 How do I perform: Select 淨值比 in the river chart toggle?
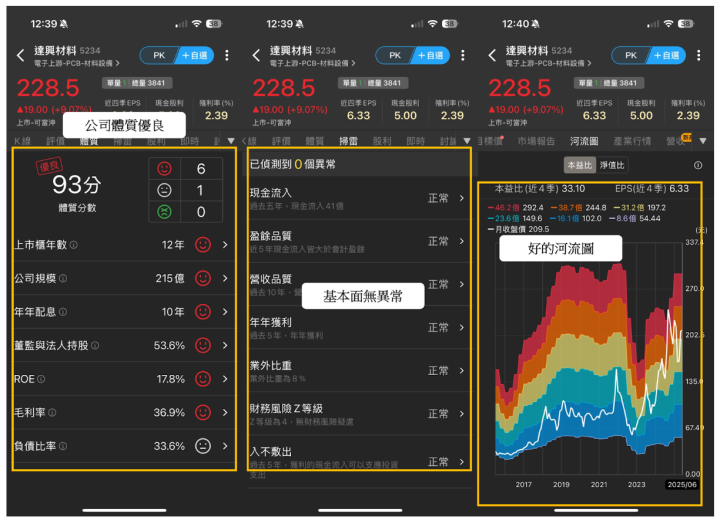612,165
